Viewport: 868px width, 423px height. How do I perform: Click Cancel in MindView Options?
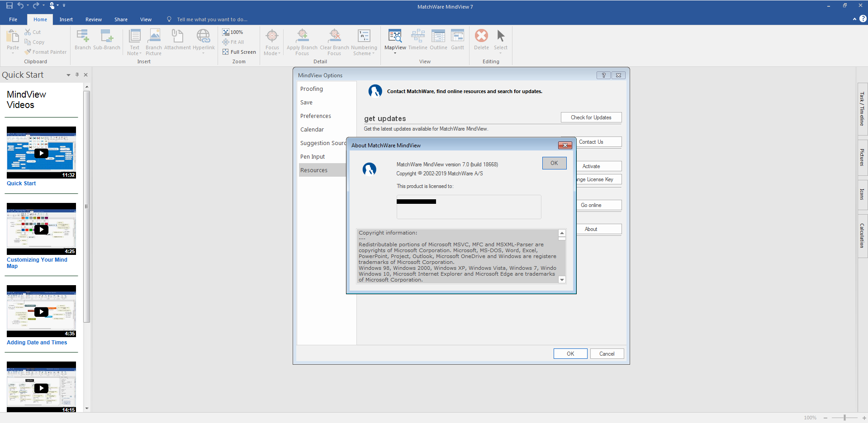coord(607,354)
